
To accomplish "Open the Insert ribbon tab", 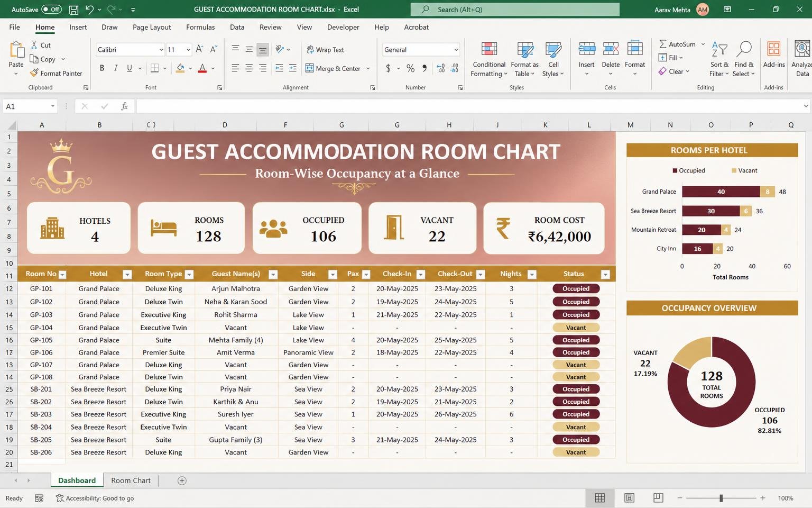I will [x=78, y=27].
